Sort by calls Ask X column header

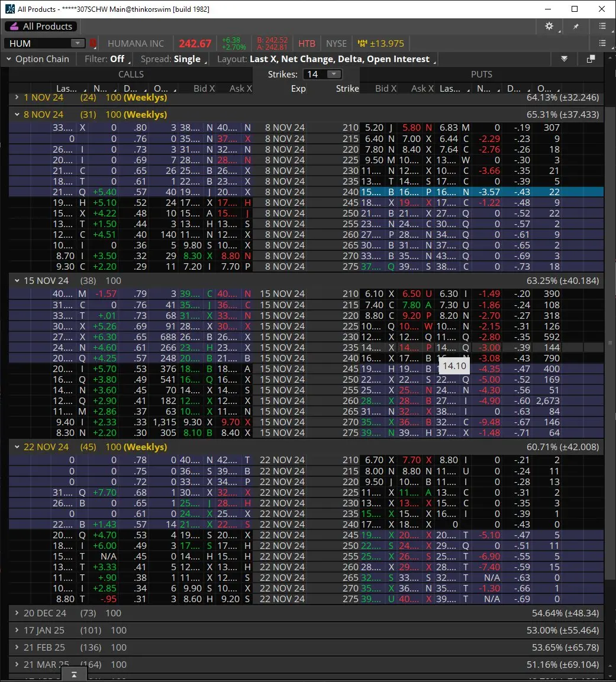click(x=241, y=88)
